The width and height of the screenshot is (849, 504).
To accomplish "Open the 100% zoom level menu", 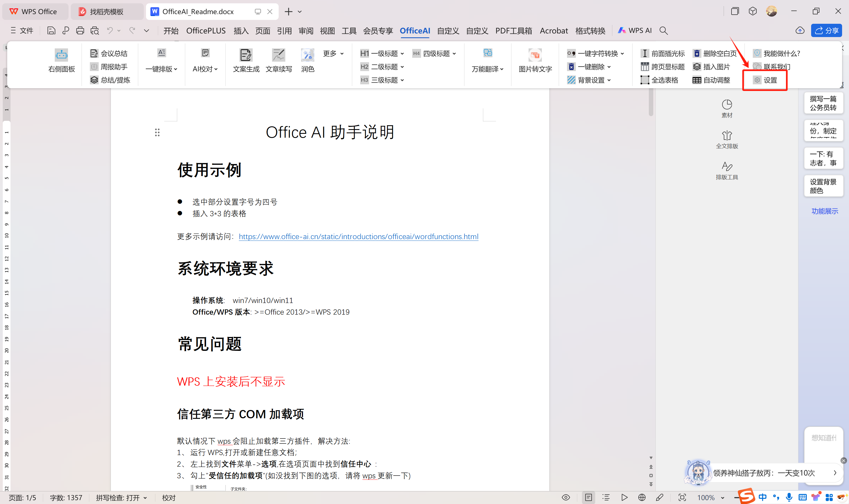I will [710, 498].
